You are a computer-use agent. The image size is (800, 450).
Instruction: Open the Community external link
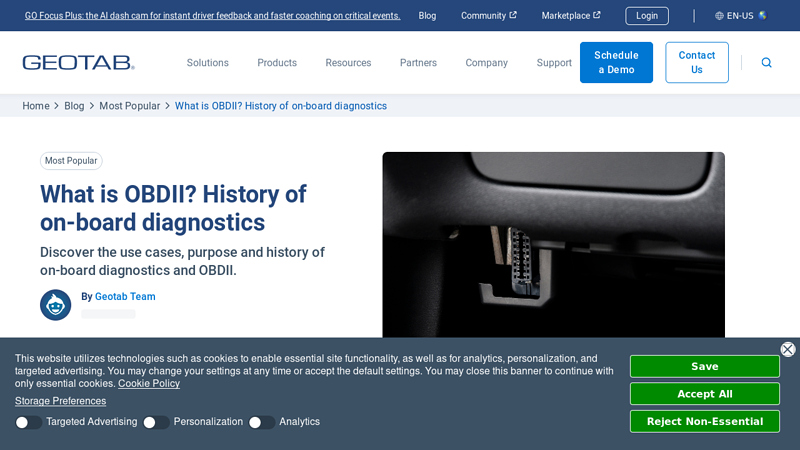pyautogui.click(x=489, y=16)
